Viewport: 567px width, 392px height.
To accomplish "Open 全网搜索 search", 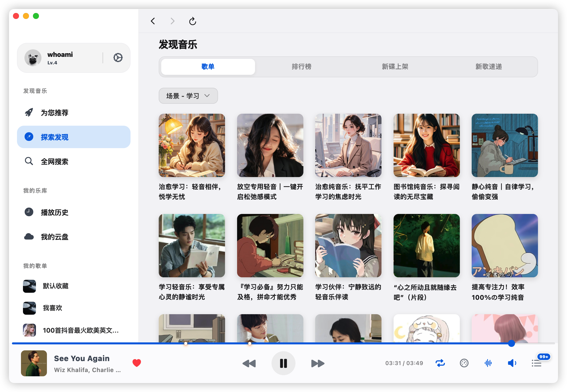I will tap(55, 162).
